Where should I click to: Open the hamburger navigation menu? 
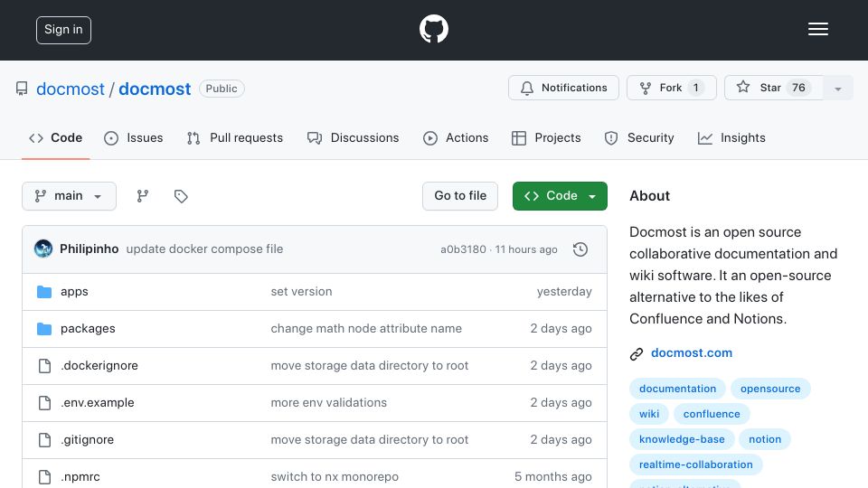[x=817, y=29]
